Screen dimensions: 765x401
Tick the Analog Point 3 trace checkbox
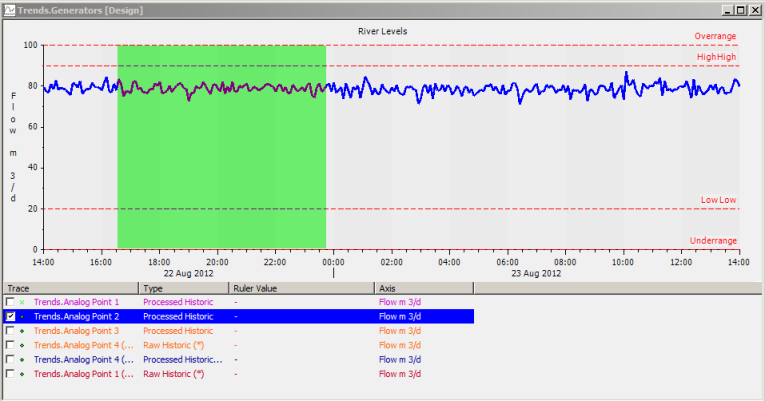[x=10, y=330]
